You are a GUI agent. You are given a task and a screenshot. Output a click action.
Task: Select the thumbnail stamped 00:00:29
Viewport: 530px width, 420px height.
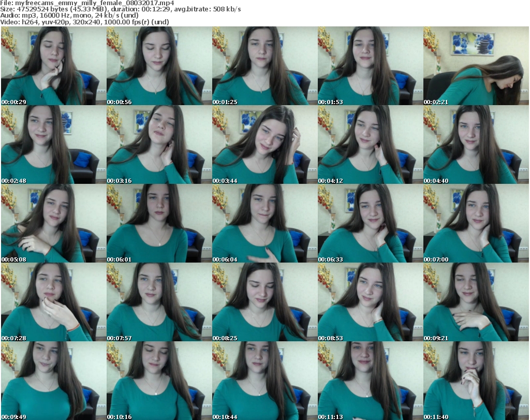(53, 66)
